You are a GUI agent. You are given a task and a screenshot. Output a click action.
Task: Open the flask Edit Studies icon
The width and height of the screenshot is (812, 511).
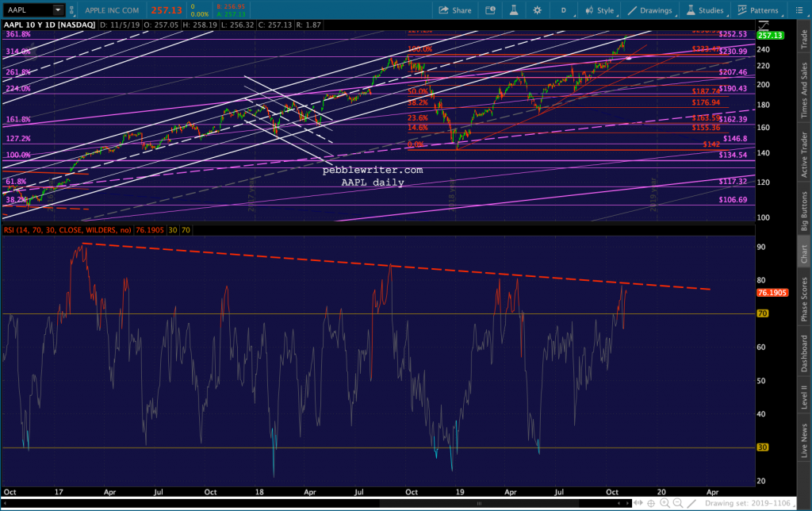514,10
